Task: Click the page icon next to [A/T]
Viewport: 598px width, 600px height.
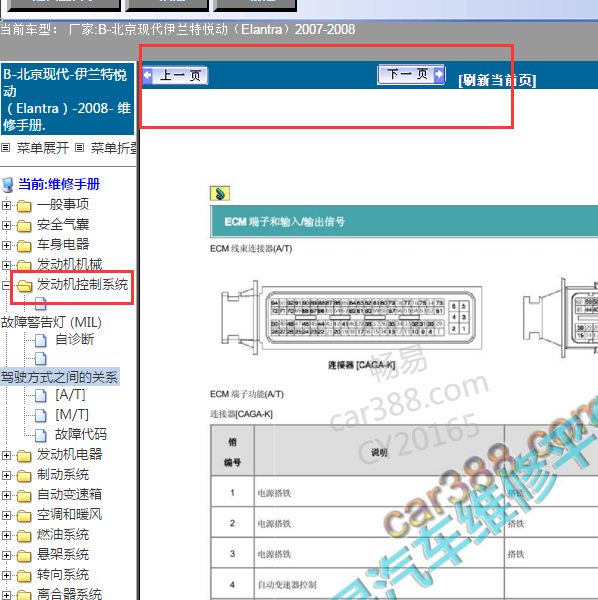Action: point(41,396)
